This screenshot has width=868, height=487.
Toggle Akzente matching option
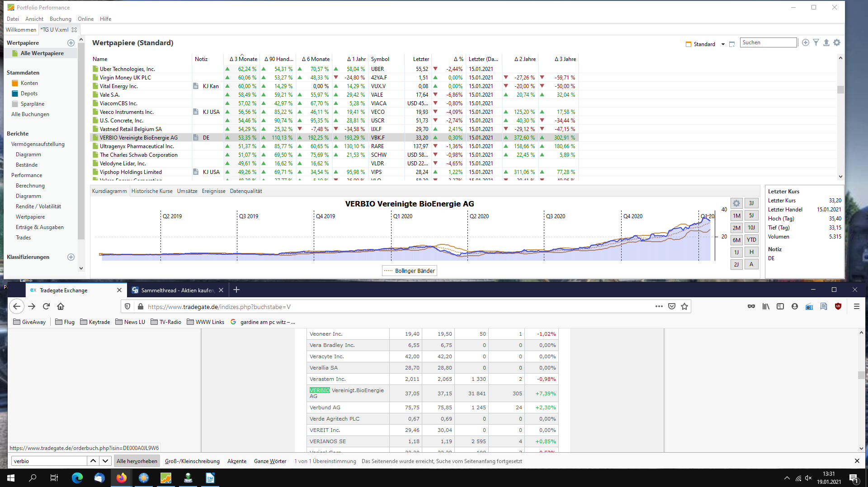click(237, 461)
